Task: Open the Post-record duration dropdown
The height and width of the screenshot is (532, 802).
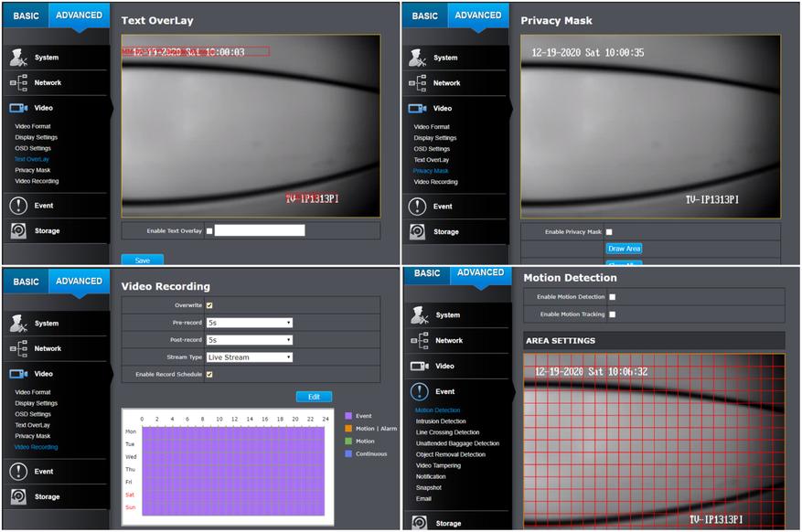Action: pyautogui.click(x=250, y=340)
